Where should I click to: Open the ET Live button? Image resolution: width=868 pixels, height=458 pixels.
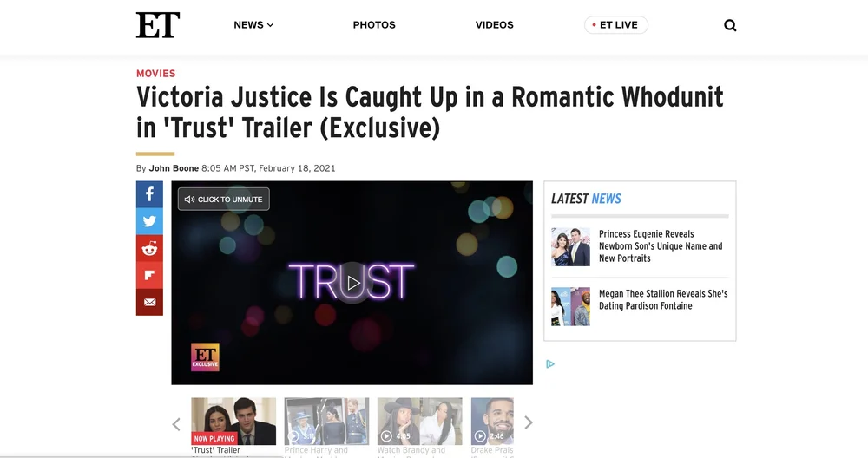point(615,25)
